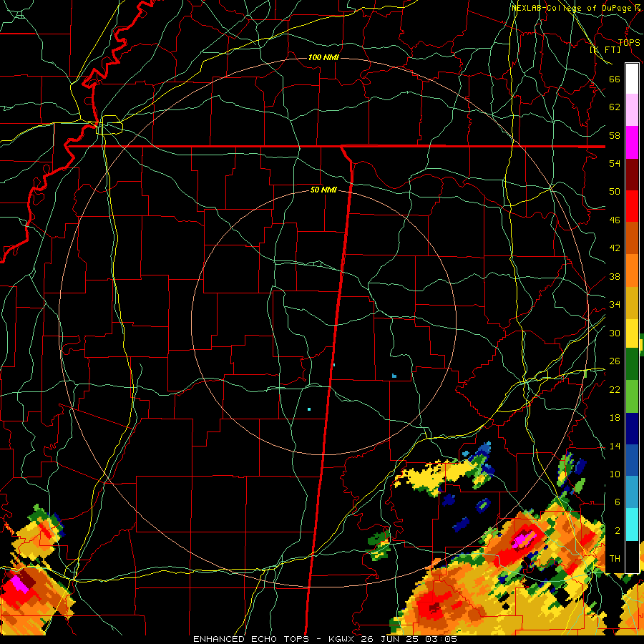
Task: Pick the dark orange legend swatch near 42
Action: click(x=632, y=238)
